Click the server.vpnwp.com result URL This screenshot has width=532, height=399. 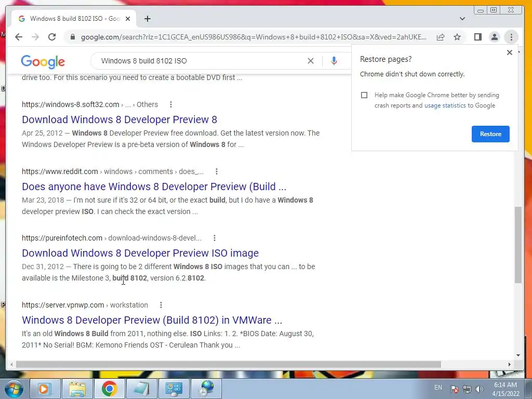coord(85,305)
